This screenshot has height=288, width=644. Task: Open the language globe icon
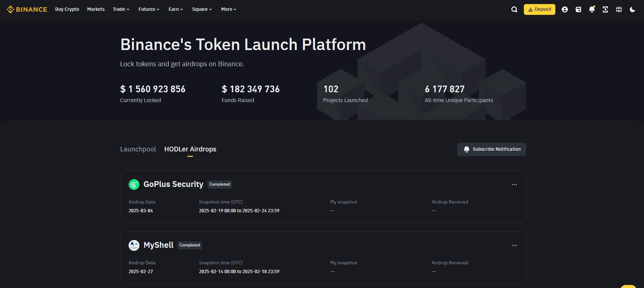[x=619, y=9]
